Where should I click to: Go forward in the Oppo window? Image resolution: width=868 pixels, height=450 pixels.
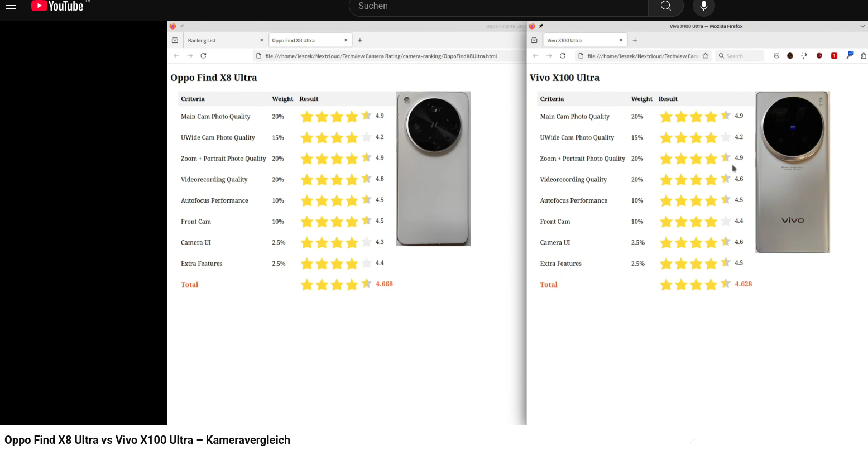(x=190, y=56)
